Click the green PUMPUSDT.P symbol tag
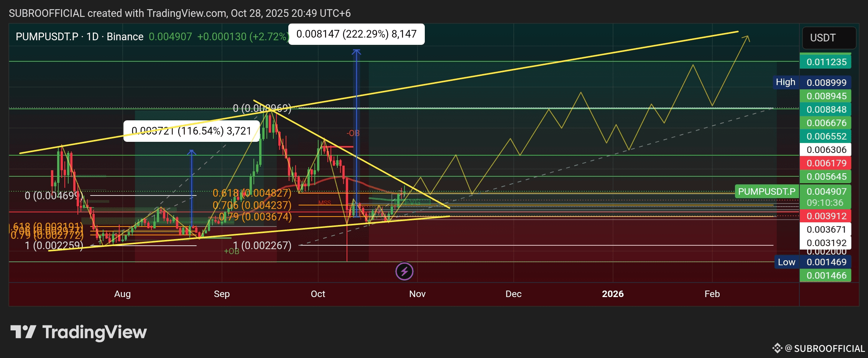Screen dimensions: 868x358 coord(767,191)
